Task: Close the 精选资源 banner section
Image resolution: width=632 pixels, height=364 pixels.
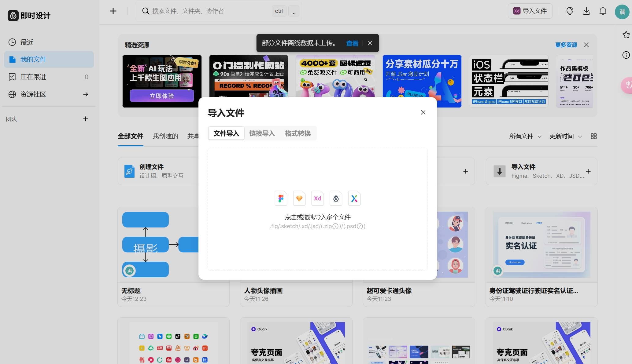Action: [x=586, y=45]
